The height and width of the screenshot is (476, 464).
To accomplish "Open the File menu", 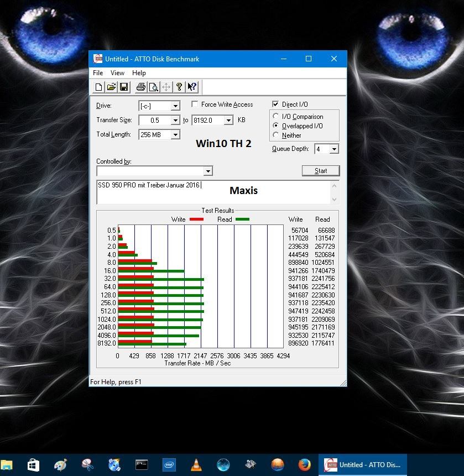I will [98, 73].
